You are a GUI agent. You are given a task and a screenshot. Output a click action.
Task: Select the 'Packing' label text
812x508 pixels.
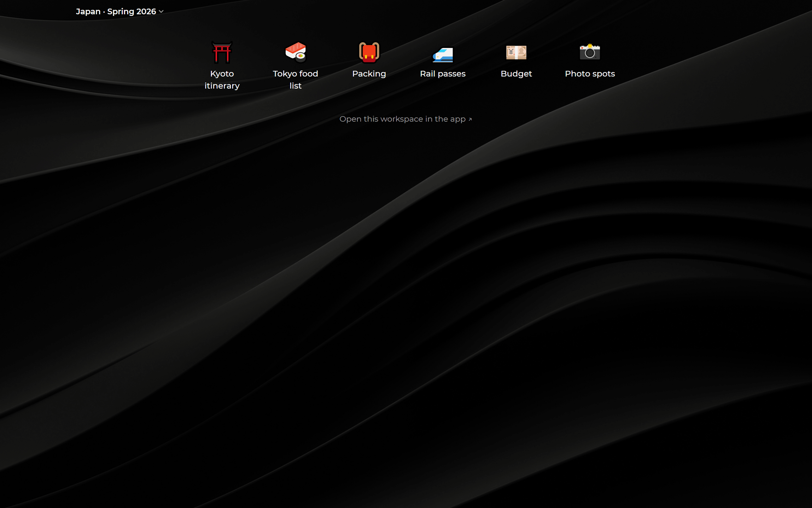[x=369, y=74]
